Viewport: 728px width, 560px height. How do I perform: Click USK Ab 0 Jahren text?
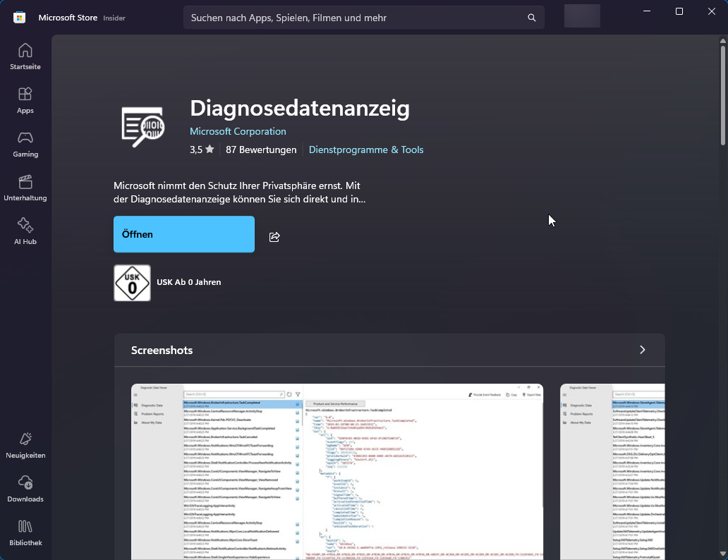tap(189, 282)
